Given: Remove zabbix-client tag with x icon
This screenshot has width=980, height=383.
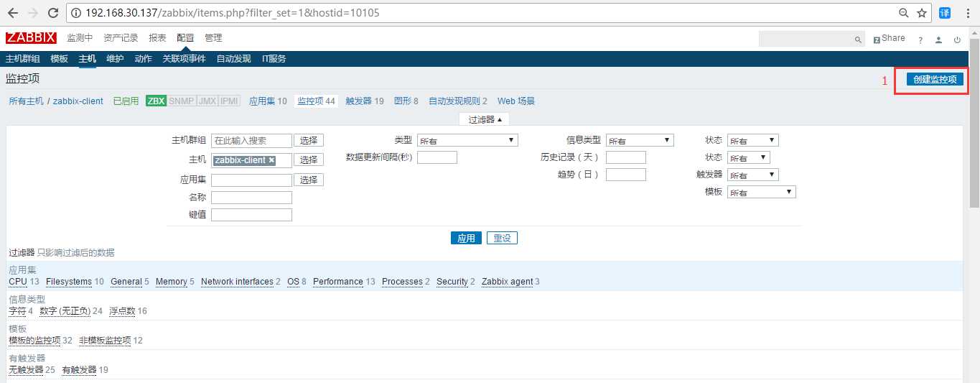Looking at the screenshot, I should pos(271,160).
